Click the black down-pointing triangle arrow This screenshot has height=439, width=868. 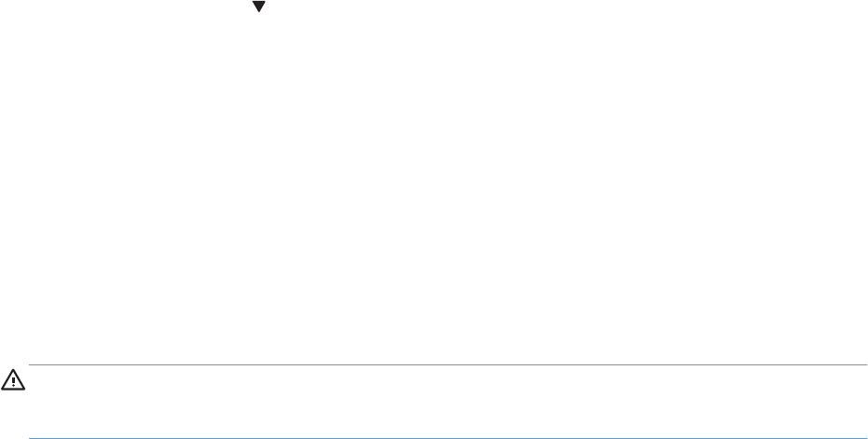point(258,7)
